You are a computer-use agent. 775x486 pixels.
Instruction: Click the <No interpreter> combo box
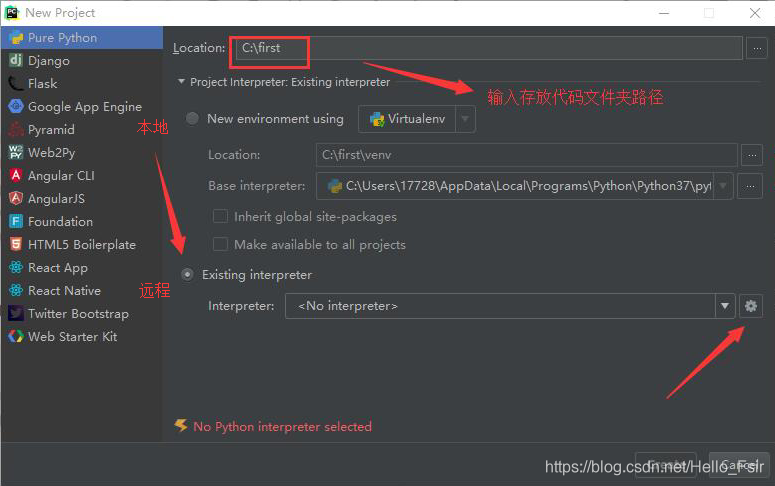(510, 306)
